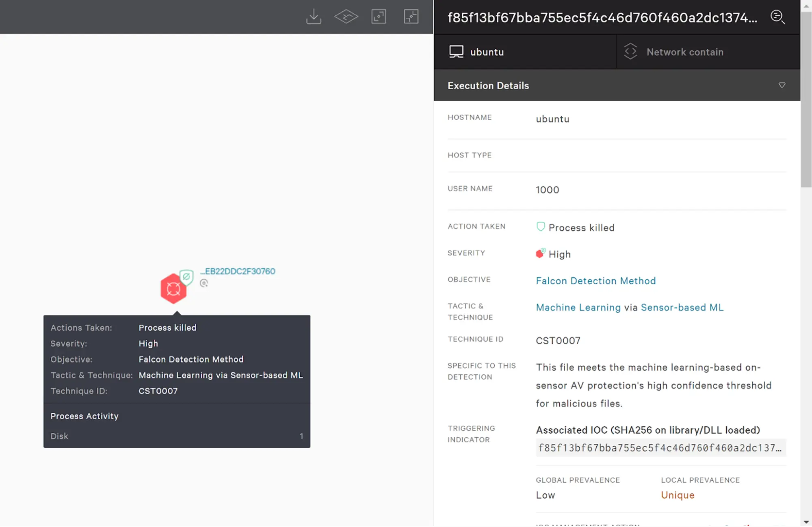
Task: Click the small circular icon under the node label
Action: pyautogui.click(x=204, y=283)
